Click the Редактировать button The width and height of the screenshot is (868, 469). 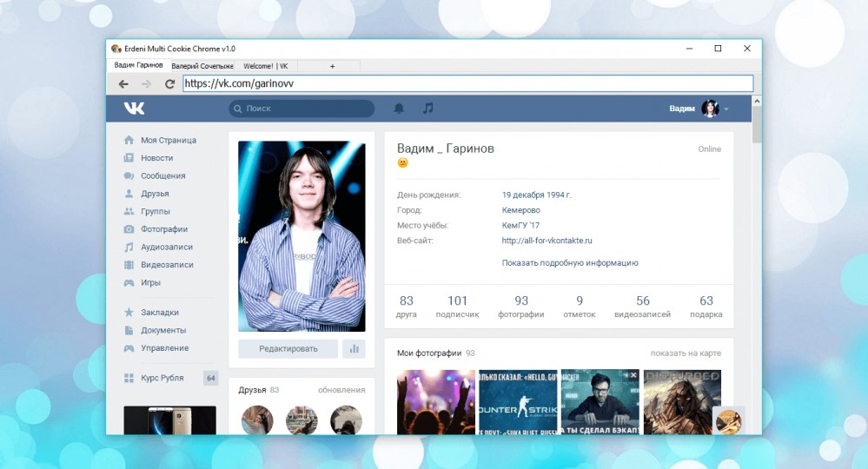[288, 349]
